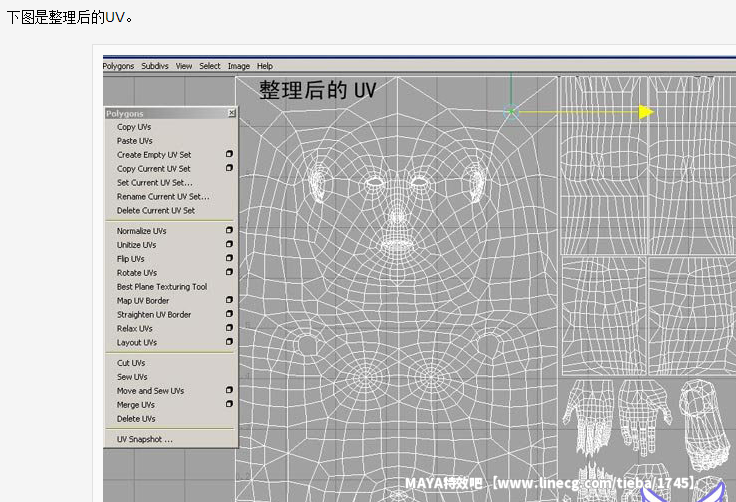The image size is (736, 502).
Task: Open the Subdivs menu
Action: click(155, 66)
